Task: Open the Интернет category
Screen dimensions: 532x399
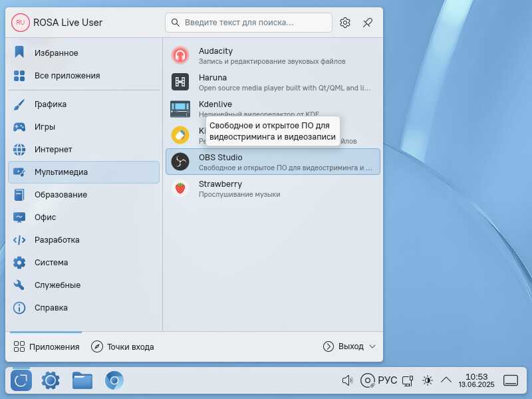Action: click(x=84, y=149)
